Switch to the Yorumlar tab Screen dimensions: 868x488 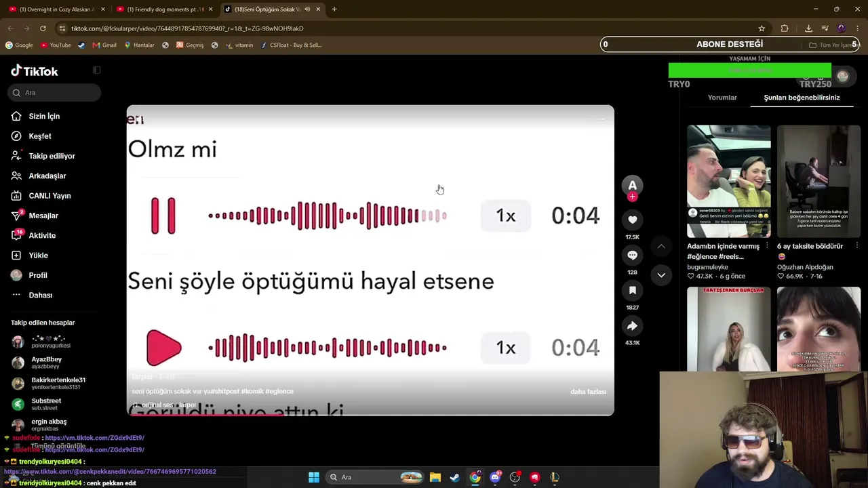tap(722, 98)
